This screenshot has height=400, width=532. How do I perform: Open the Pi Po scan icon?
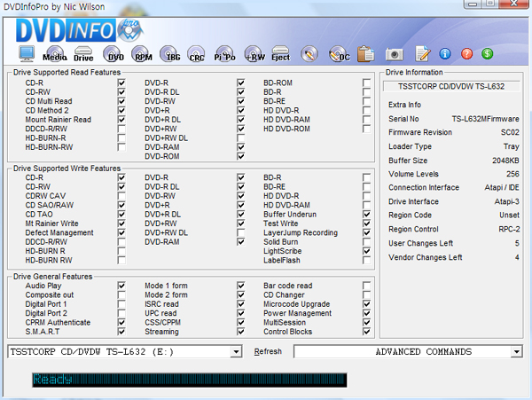coord(224,54)
